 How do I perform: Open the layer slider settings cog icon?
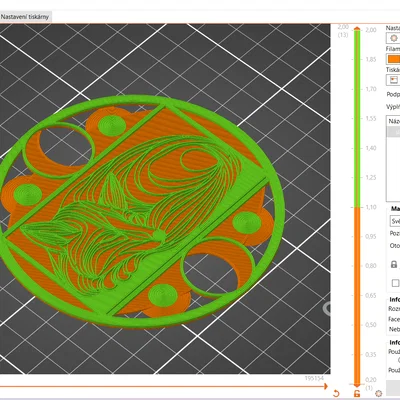click(378, 393)
